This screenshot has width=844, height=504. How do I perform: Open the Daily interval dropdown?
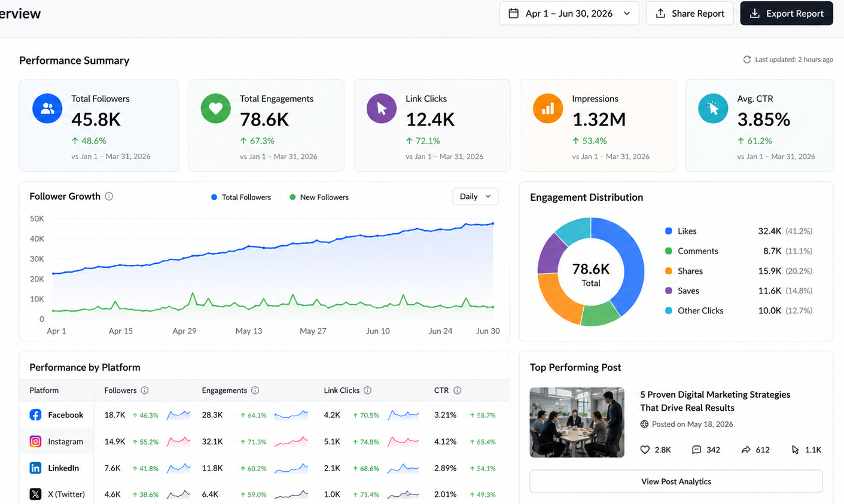click(475, 197)
